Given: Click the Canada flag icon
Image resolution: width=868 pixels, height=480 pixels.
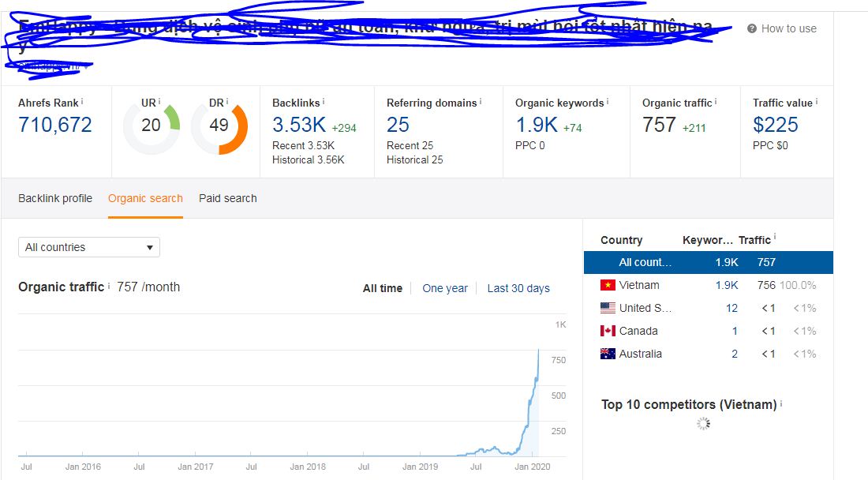Looking at the screenshot, I should (x=608, y=331).
